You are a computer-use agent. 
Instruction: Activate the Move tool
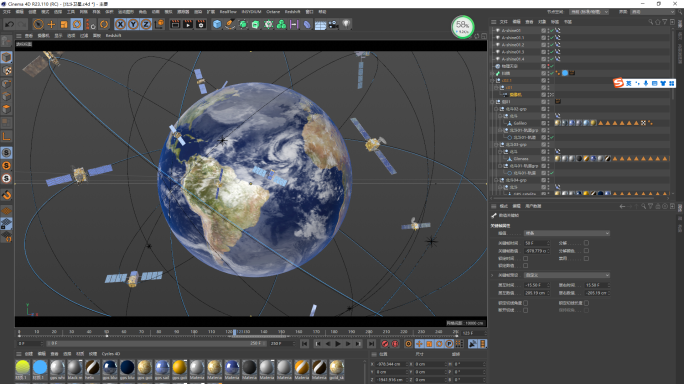click(x=51, y=24)
